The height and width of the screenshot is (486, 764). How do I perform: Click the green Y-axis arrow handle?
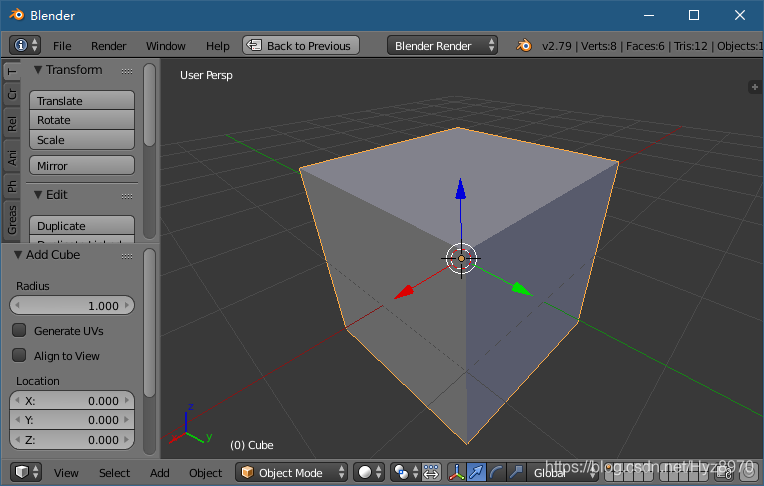[x=522, y=290]
